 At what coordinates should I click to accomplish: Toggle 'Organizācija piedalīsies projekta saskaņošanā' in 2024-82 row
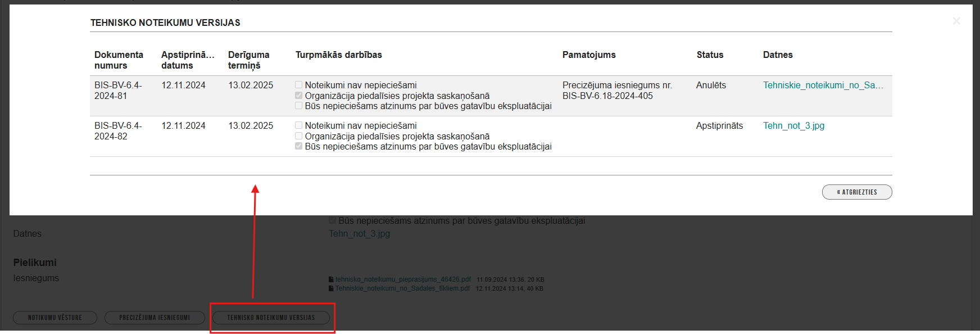coord(299,136)
